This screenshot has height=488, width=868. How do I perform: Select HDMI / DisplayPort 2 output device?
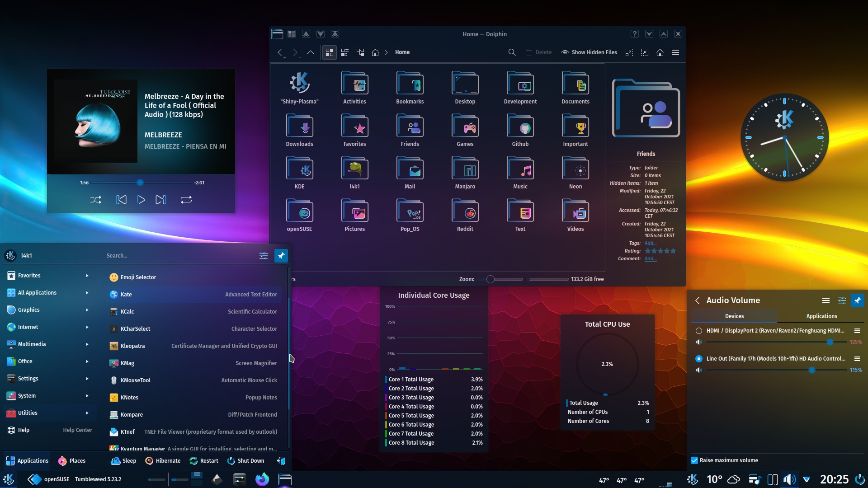pyautogui.click(x=699, y=331)
